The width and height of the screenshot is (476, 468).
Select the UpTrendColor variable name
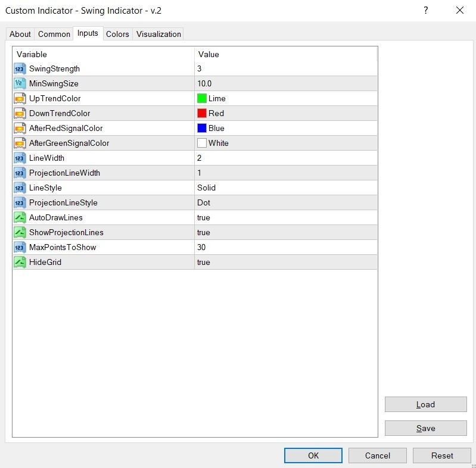55,98
